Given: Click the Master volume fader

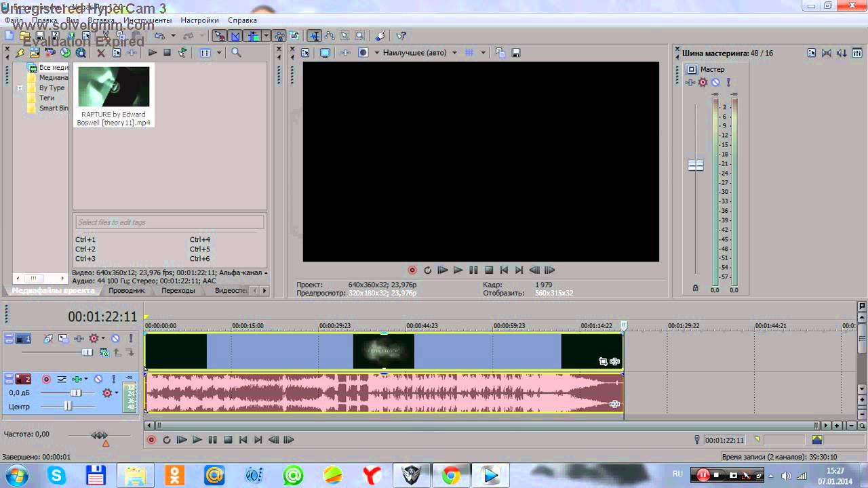Looking at the screenshot, I should click(x=696, y=165).
